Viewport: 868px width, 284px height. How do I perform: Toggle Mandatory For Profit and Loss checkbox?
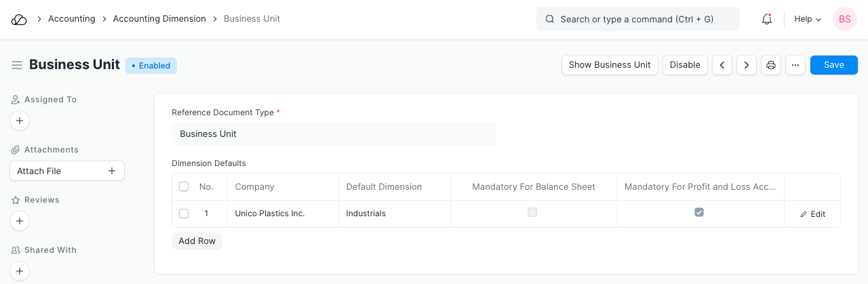coord(699,212)
